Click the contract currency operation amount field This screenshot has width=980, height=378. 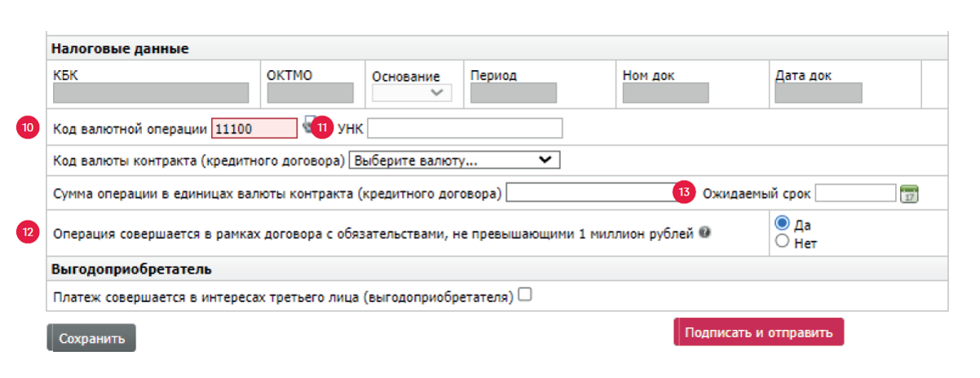point(589,193)
